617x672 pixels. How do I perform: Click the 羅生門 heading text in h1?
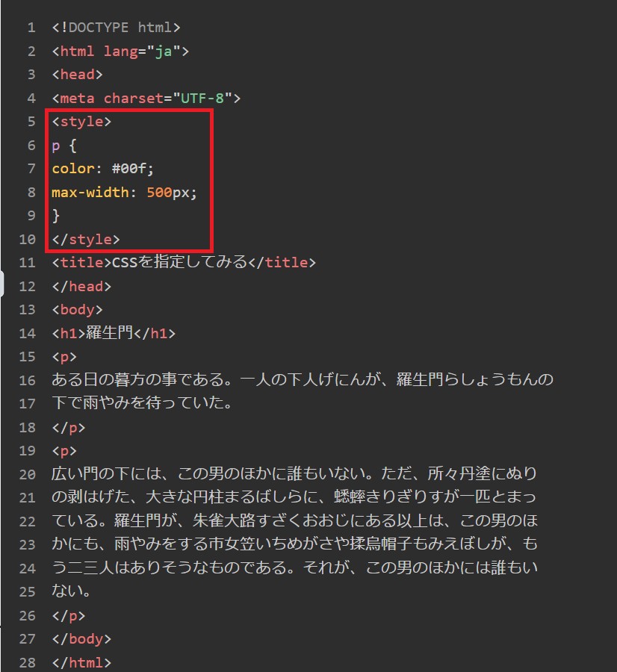coord(110,332)
